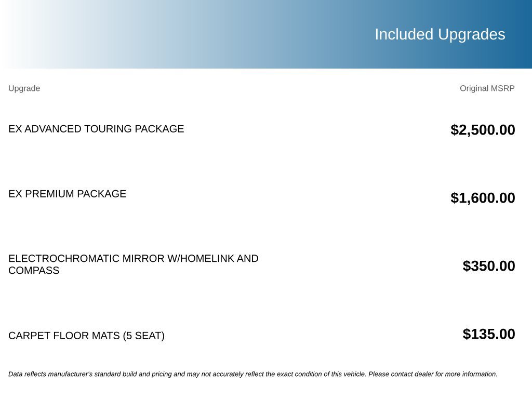Click the $350.00 price value

point(488,266)
